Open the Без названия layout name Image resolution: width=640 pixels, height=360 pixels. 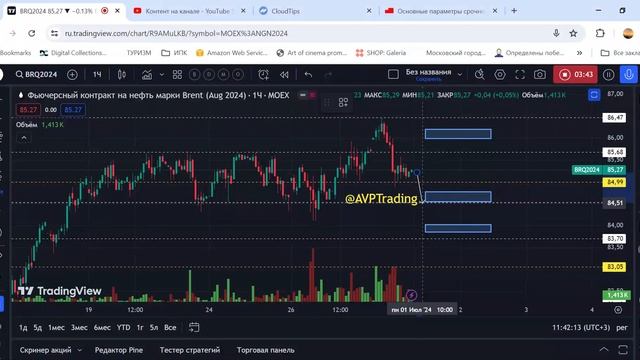click(x=428, y=72)
